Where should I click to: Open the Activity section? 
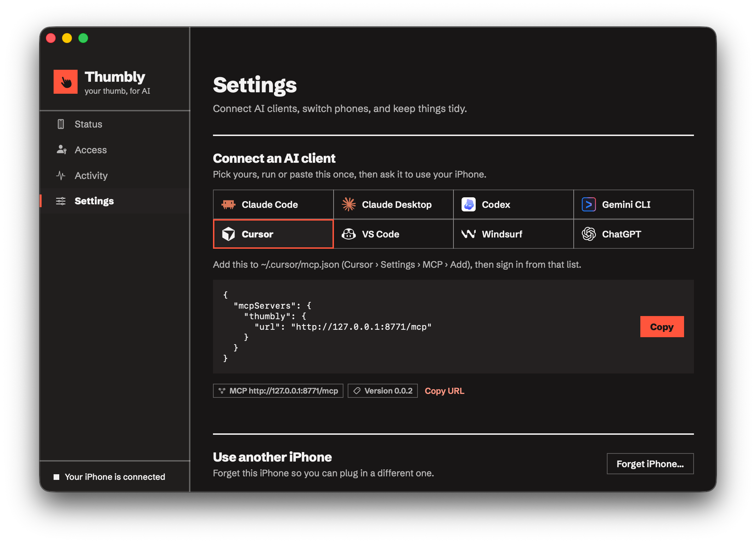point(115,175)
